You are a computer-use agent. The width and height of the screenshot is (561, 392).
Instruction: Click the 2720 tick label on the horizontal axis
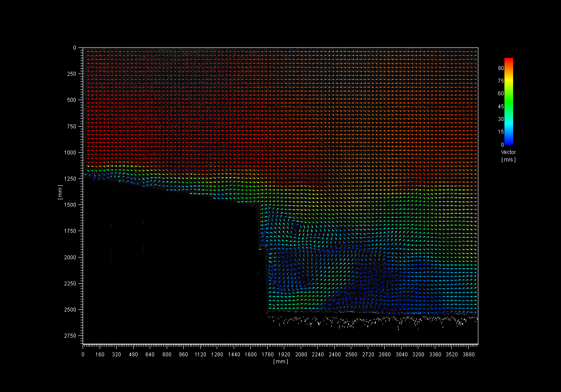tap(368, 355)
